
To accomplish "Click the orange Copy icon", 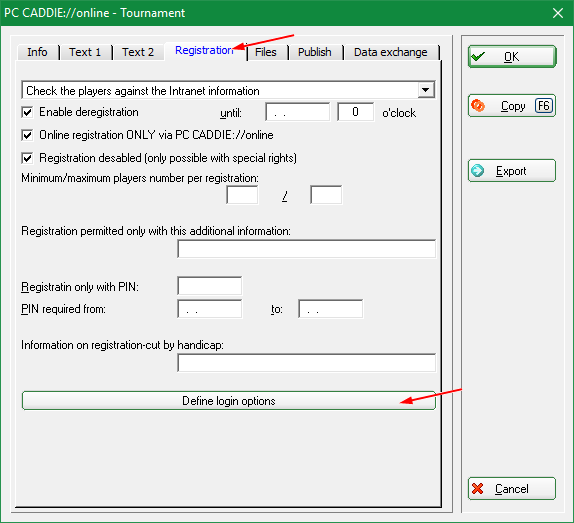I will pyautogui.click(x=478, y=106).
